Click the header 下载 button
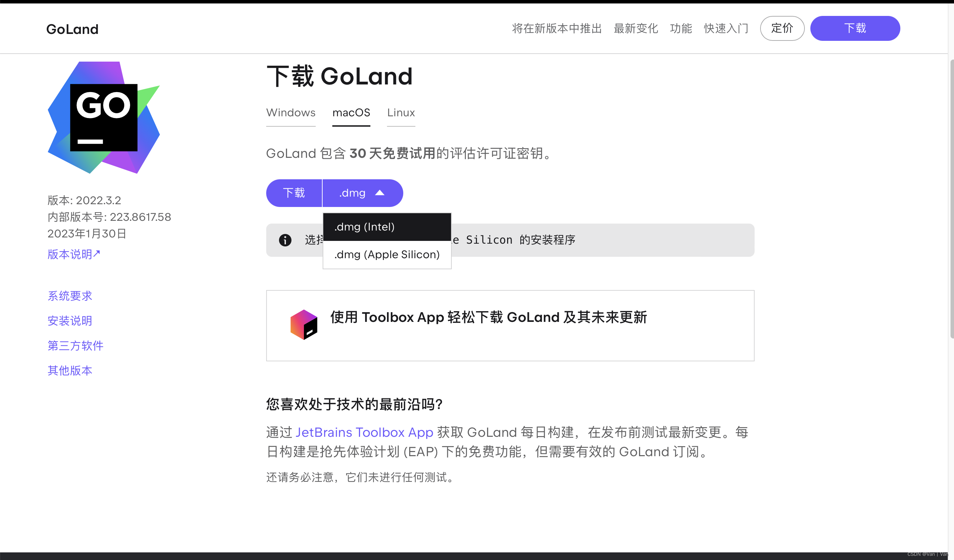Image resolution: width=954 pixels, height=560 pixels. (x=855, y=28)
